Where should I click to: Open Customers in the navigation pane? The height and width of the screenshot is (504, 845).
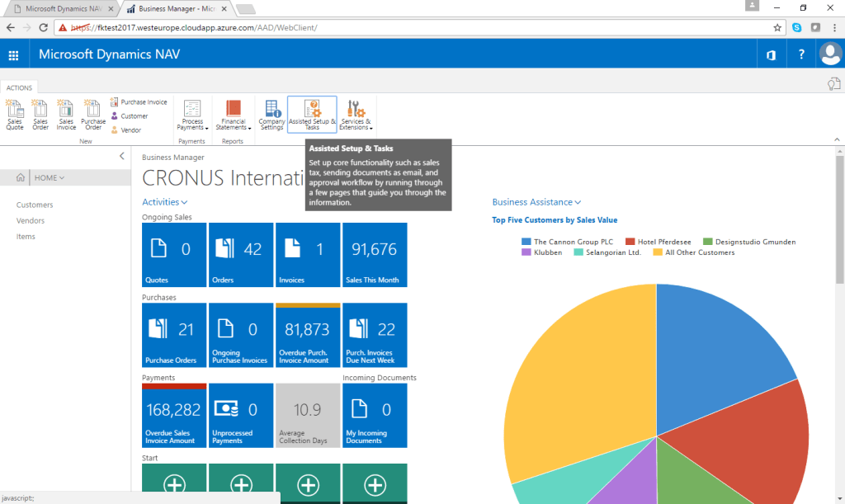(x=35, y=205)
